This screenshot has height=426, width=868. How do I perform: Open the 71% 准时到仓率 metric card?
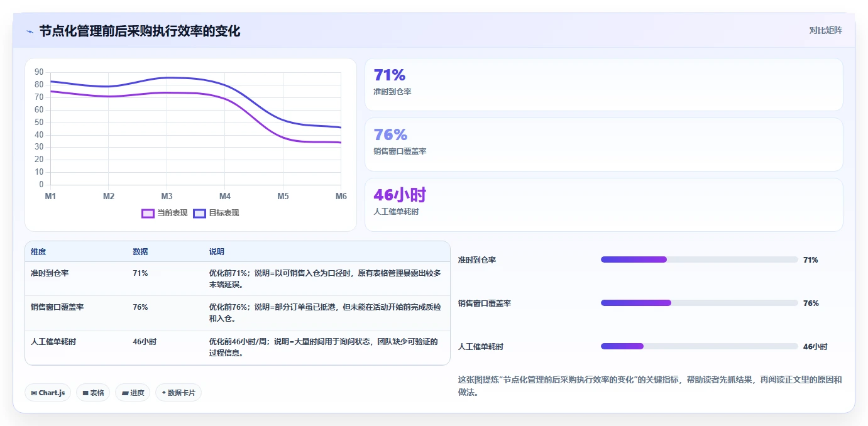click(x=603, y=85)
